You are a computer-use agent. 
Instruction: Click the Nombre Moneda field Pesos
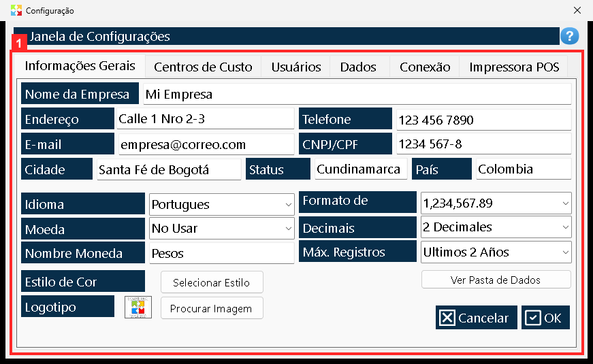(222, 253)
